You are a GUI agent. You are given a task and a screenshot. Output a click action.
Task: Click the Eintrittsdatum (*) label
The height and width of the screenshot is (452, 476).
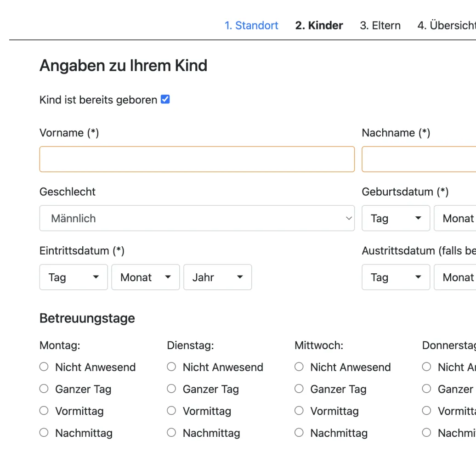(x=82, y=251)
